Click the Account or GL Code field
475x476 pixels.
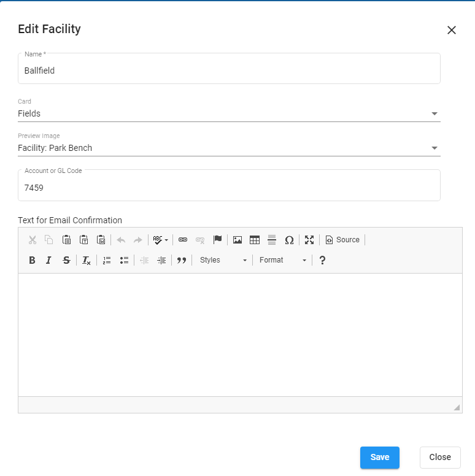coord(229,188)
